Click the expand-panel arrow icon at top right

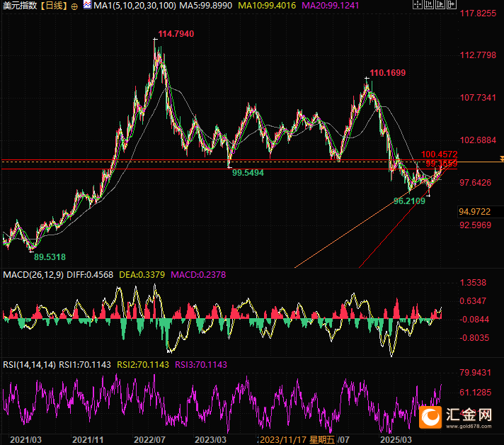coord(452,4)
